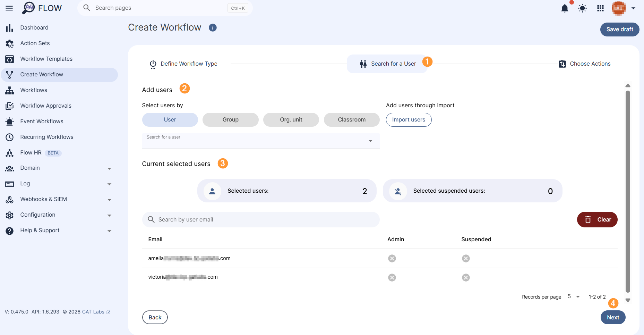Click the Next button

coord(613,317)
